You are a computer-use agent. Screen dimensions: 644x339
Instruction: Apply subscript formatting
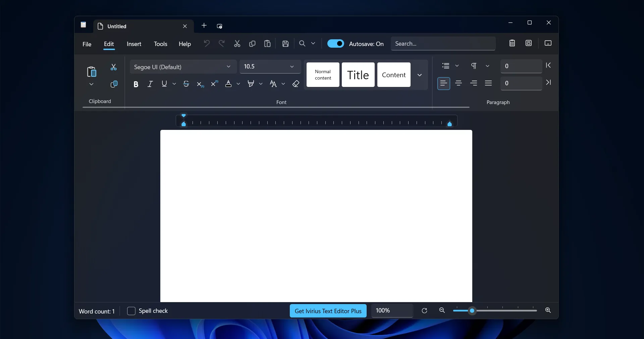200,84
